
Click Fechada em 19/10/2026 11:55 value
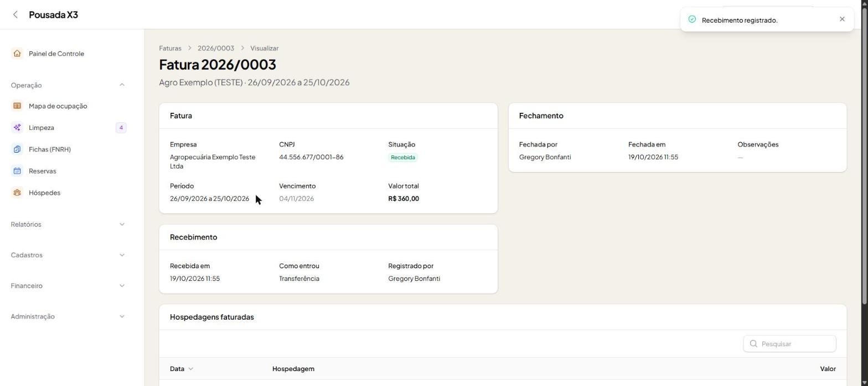653,157
